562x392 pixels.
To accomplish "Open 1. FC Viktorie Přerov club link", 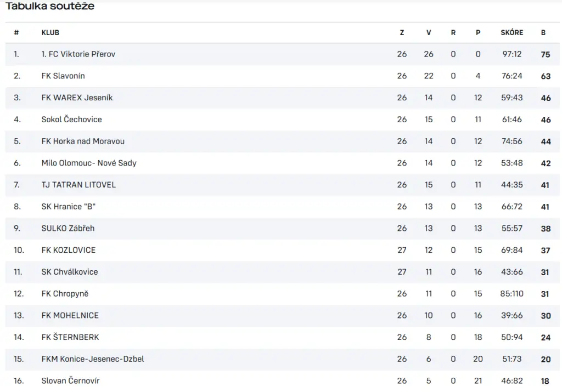I will [x=78, y=54].
